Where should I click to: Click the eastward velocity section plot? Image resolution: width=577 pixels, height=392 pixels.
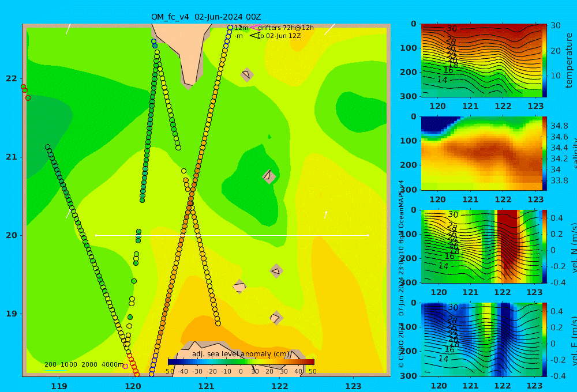(x=482, y=340)
